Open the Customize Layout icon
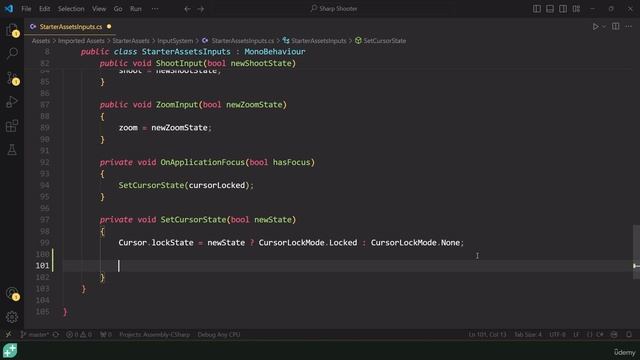Screen dimensions: 640x360 tap(576, 9)
